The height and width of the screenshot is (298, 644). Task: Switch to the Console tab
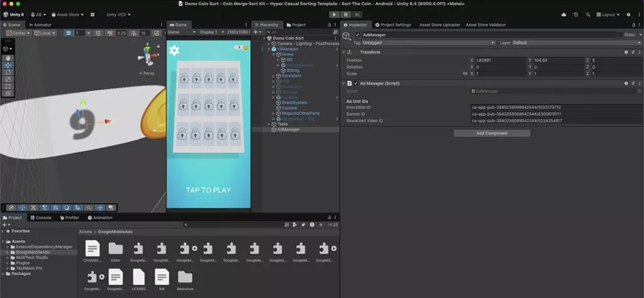pyautogui.click(x=41, y=218)
